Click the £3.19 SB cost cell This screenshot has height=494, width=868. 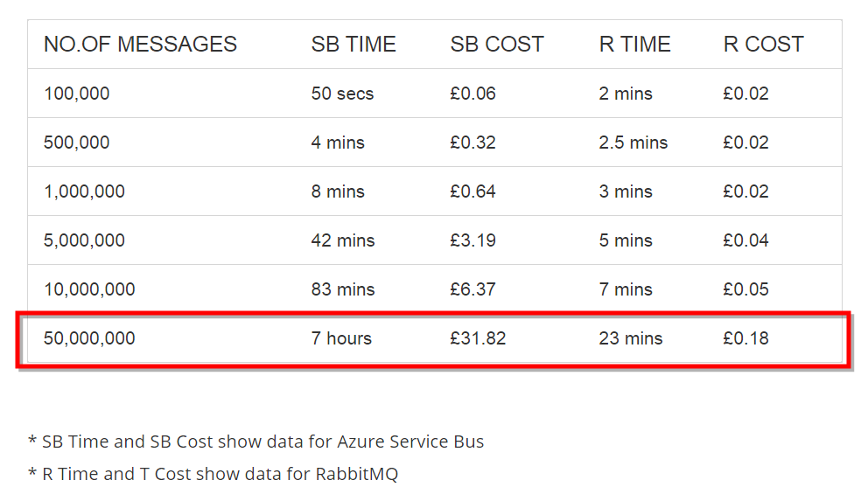tap(473, 240)
